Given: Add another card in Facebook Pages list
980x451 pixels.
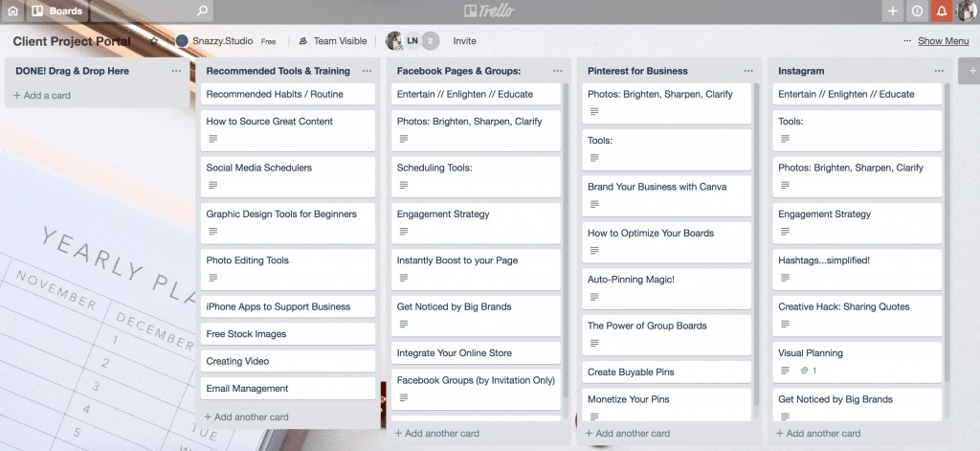Looking at the screenshot, I should (x=436, y=434).
